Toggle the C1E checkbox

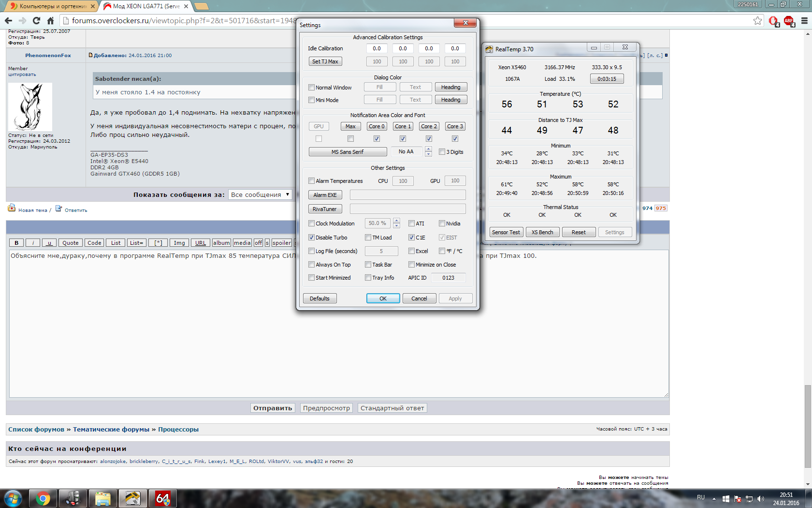tap(411, 238)
